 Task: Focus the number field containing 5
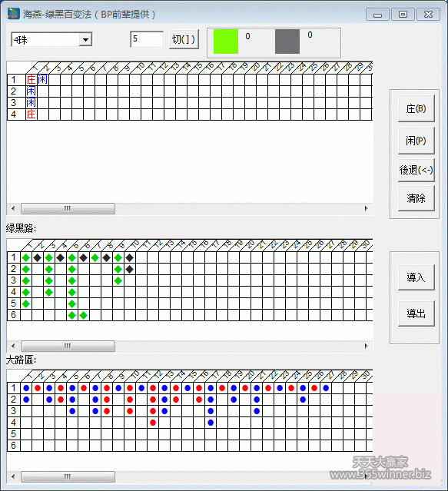pos(147,39)
